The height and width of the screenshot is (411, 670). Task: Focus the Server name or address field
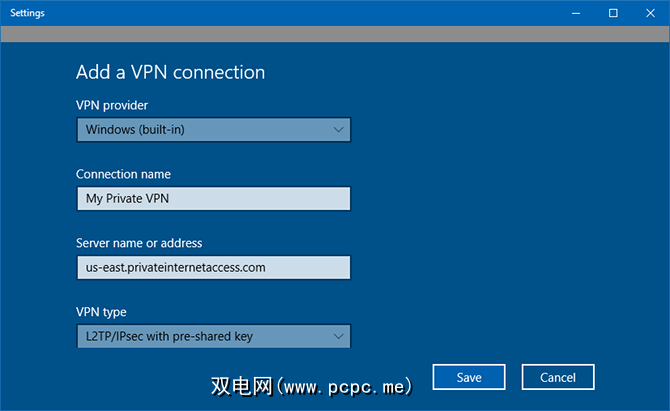(213, 267)
